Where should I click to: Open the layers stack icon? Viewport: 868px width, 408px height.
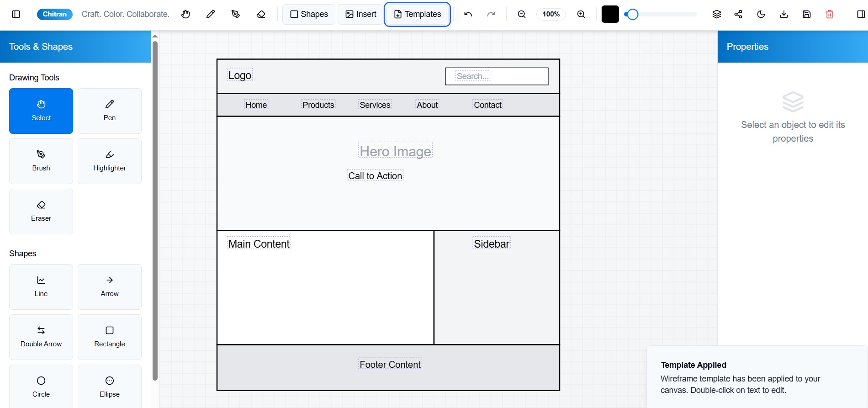pyautogui.click(x=717, y=14)
